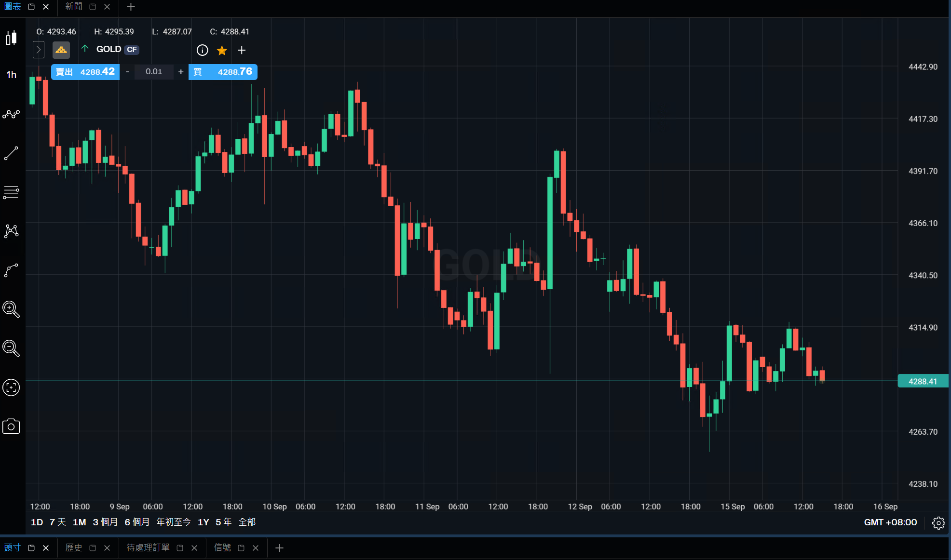The width and height of the screenshot is (951, 560).
Task: Open the 待處理訂單 tab
Action: click(x=148, y=547)
